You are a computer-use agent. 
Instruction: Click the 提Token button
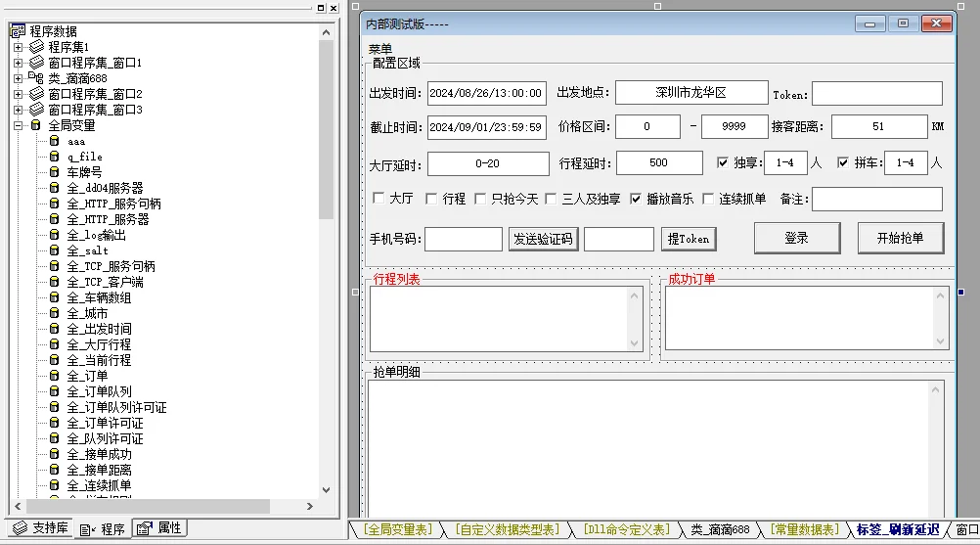point(689,239)
